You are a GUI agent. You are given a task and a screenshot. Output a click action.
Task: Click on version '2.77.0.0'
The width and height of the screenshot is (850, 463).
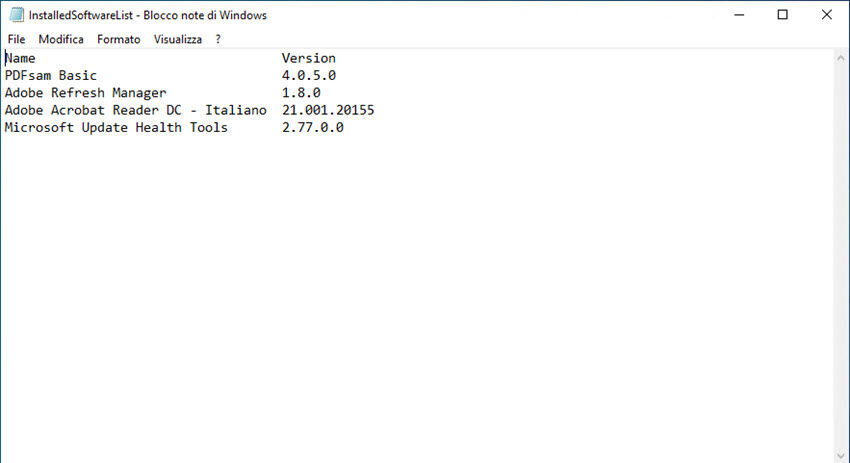(x=313, y=127)
